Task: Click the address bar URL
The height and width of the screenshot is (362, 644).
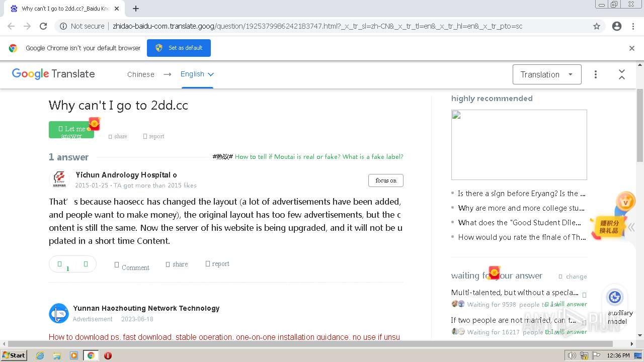Action: coord(317,26)
